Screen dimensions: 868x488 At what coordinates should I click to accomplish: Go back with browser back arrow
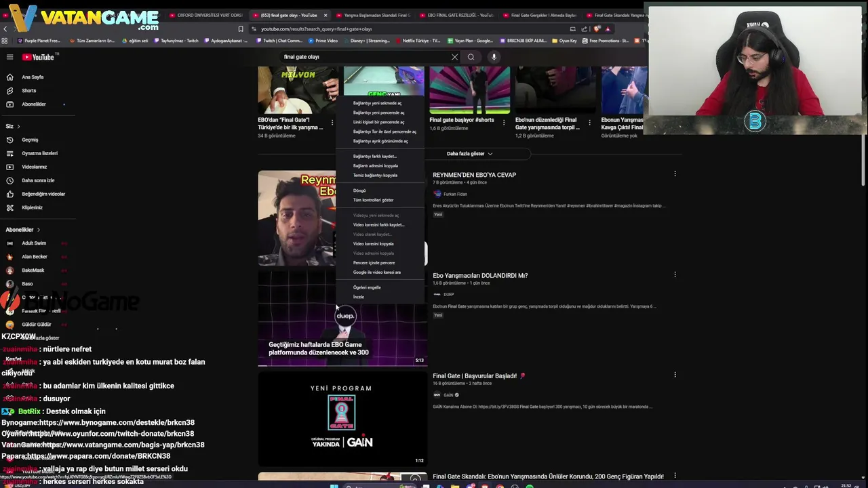(x=5, y=29)
